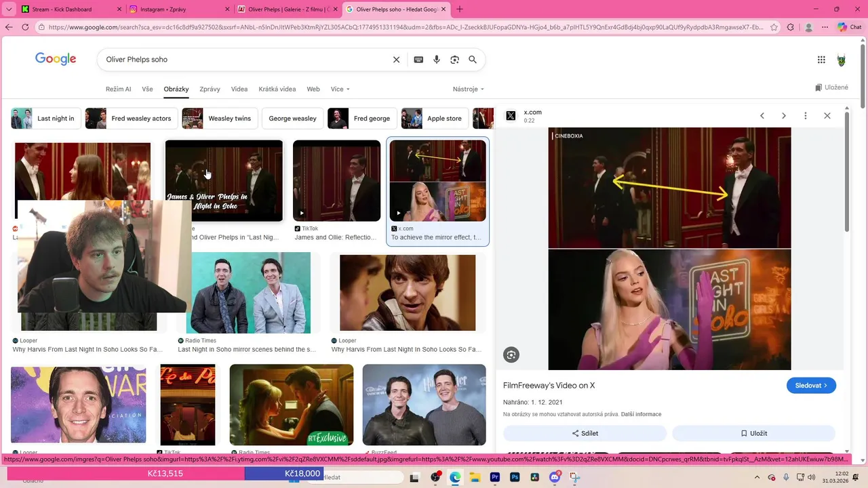
Task: Search by image with the Google Lens icon
Action: (x=455, y=60)
